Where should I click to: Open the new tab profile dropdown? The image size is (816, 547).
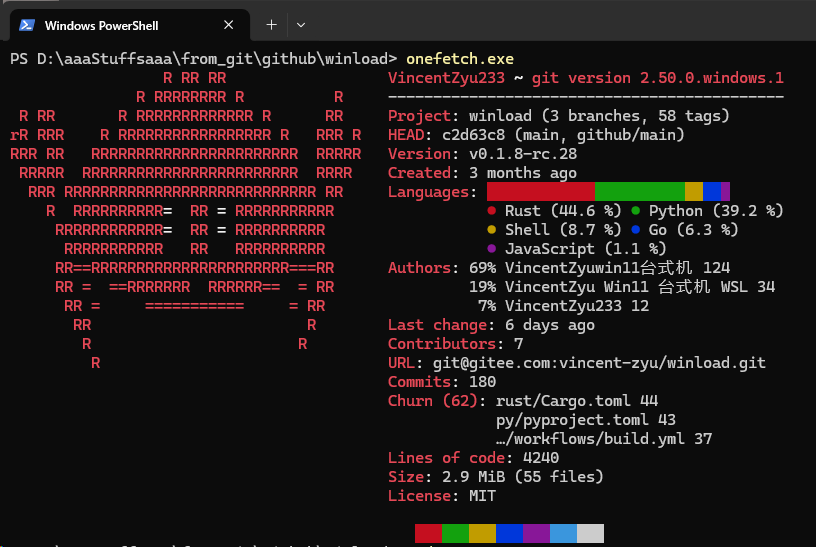click(301, 24)
